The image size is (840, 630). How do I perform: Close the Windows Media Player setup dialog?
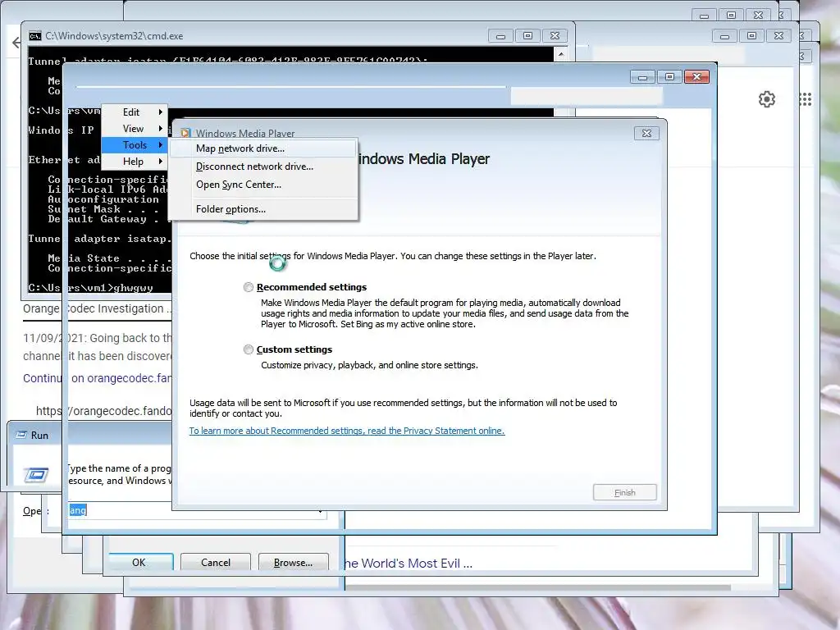[646, 134]
